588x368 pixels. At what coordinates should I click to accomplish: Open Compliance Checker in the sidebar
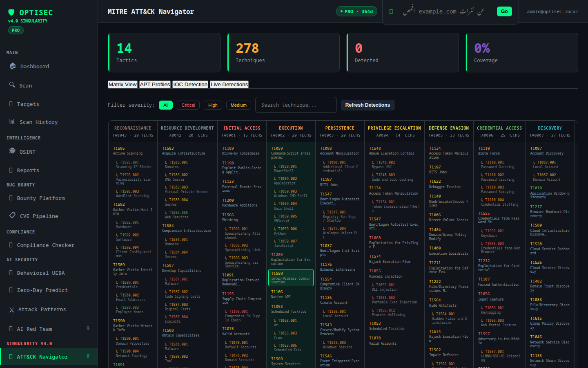pyautogui.click(x=49, y=245)
